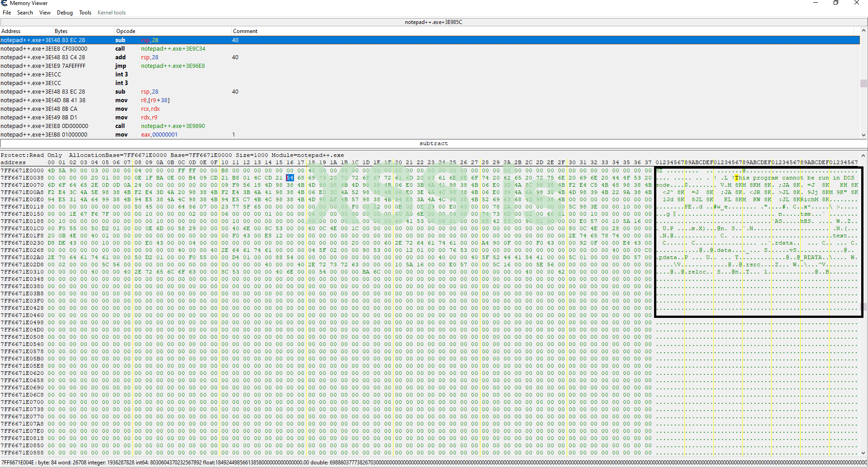Select the call notepad++.exe+3E9C34 instruction
The height and width of the screenshot is (468, 868).
(x=430, y=49)
